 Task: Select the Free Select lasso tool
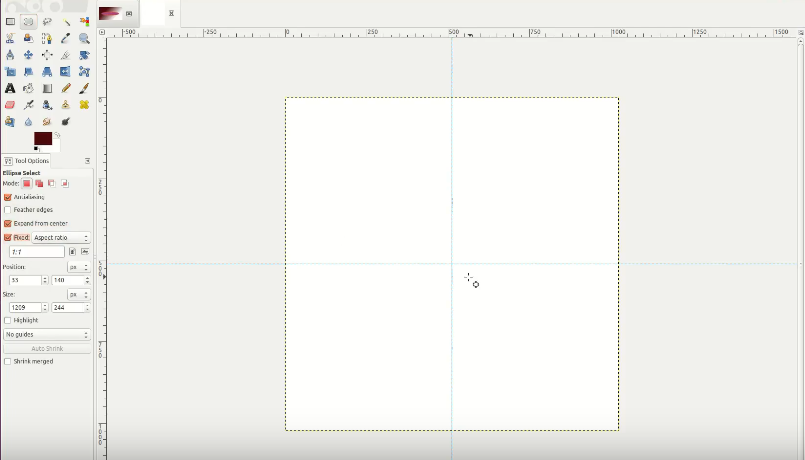[47, 22]
